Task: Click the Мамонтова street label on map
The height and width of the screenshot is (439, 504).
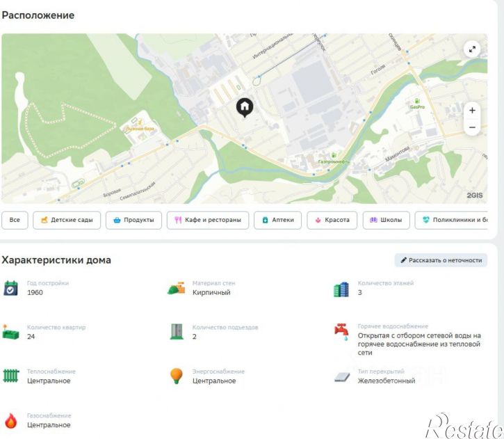Action: pos(398,154)
